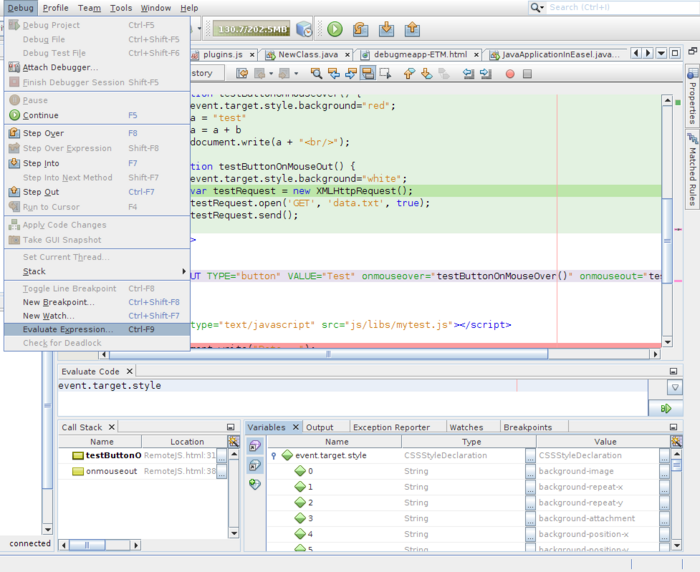Click the editor horizontal scrollbar
Viewport: 700px width, 572px height.
click(x=328, y=354)
